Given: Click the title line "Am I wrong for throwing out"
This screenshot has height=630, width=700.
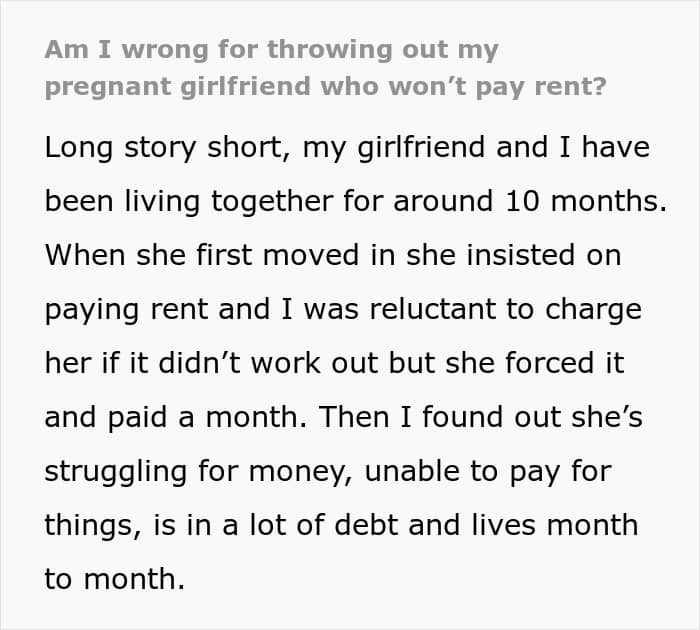Looking at the screenshot, I should 271,49.
